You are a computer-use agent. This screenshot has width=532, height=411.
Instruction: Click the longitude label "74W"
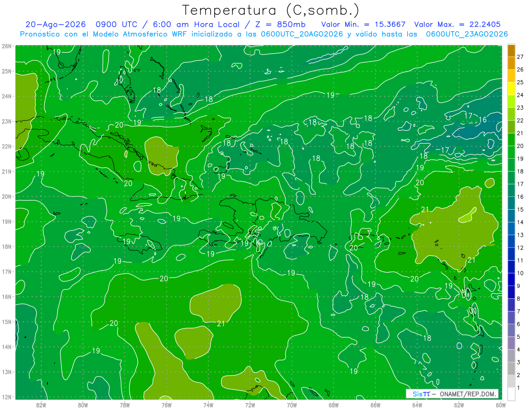pos(208,404)
